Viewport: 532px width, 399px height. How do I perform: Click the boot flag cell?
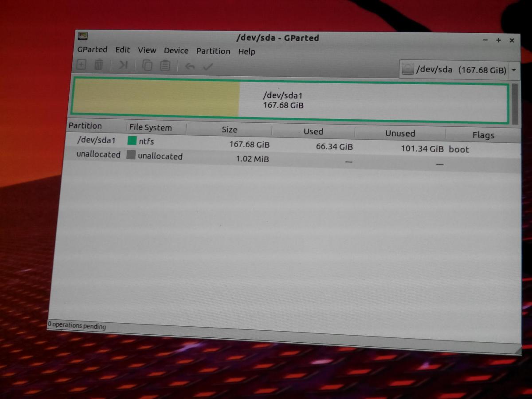coord(458,149)
